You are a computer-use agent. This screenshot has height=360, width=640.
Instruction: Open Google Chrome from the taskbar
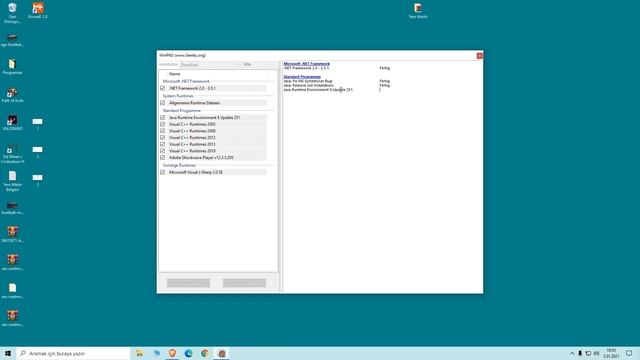tap(205, 353)
